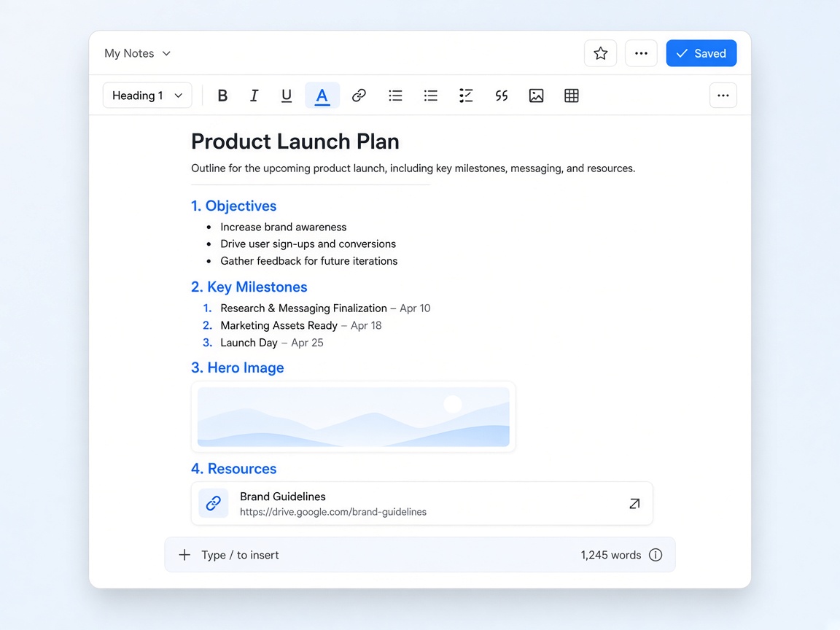Focus the "Type / to insert" field
The image size is (840, 630).
click(x=420, y=555)
